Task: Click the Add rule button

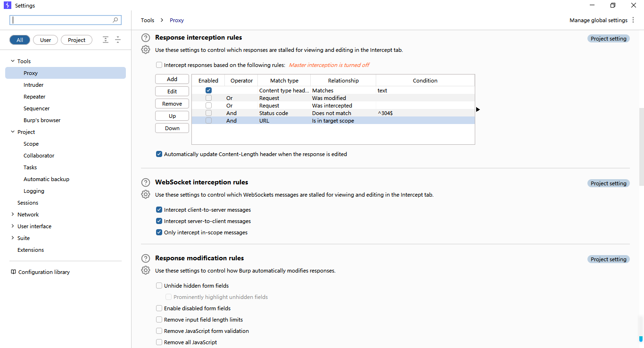Action: click(x=172, y=79)
